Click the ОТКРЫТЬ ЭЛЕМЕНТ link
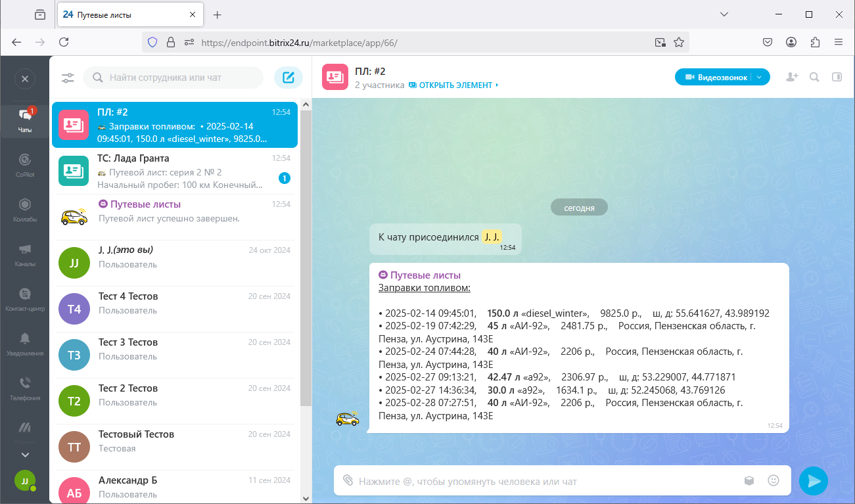Viewport: 855px width, 504px height. tap(453, 85)
